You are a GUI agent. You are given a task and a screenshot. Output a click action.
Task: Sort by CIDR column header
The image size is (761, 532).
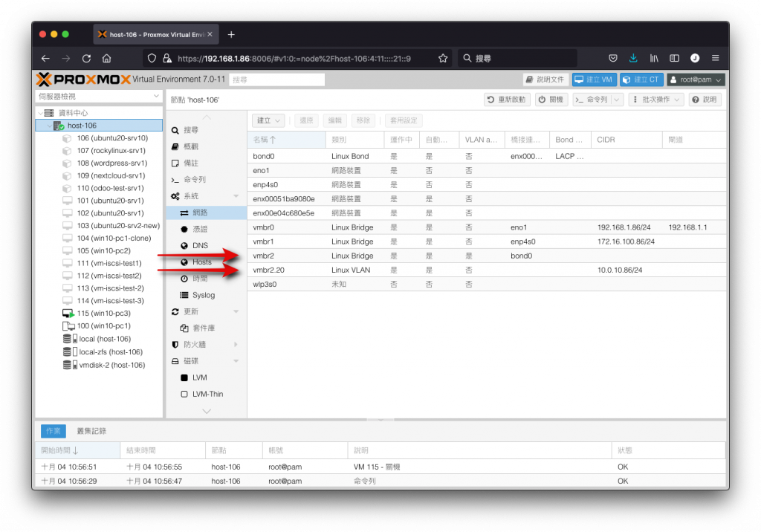pyautogui.click(x=626, y=140)
